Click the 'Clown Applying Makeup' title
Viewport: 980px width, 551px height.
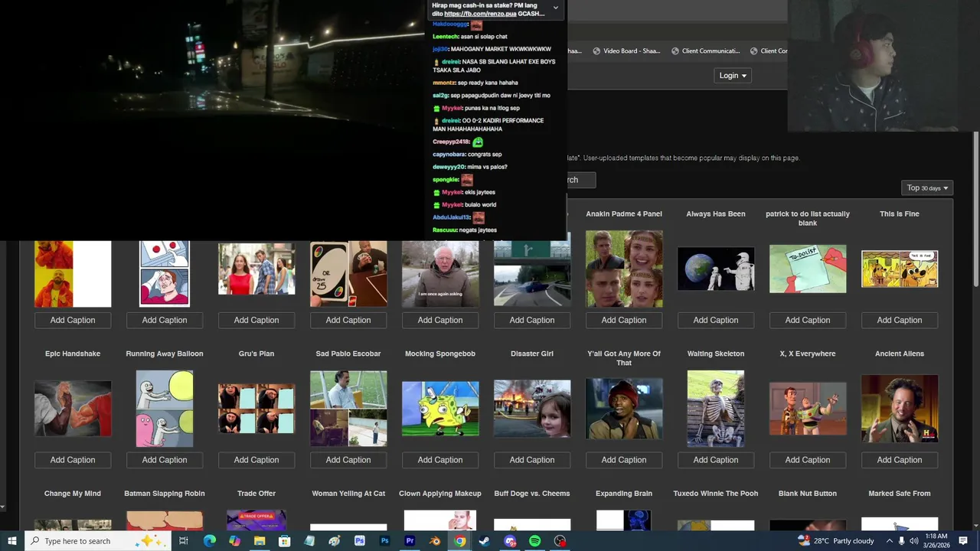click(x=440, y=494)
